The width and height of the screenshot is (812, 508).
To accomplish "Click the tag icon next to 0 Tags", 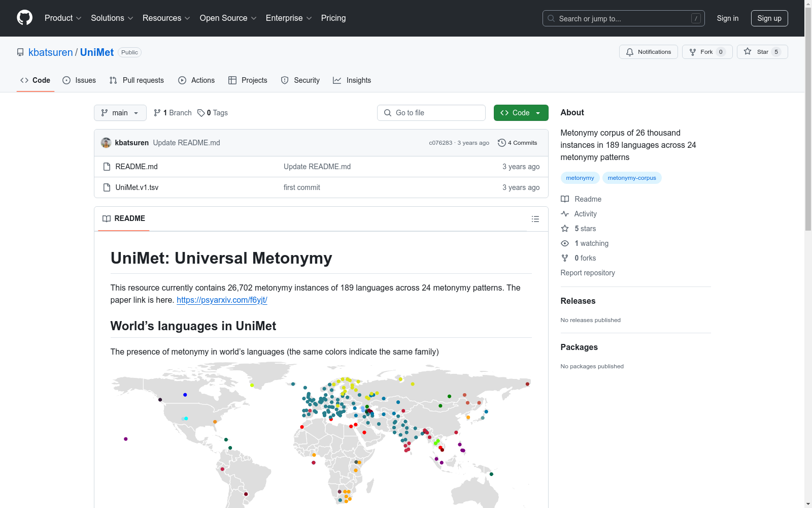I will click(201, 113).
